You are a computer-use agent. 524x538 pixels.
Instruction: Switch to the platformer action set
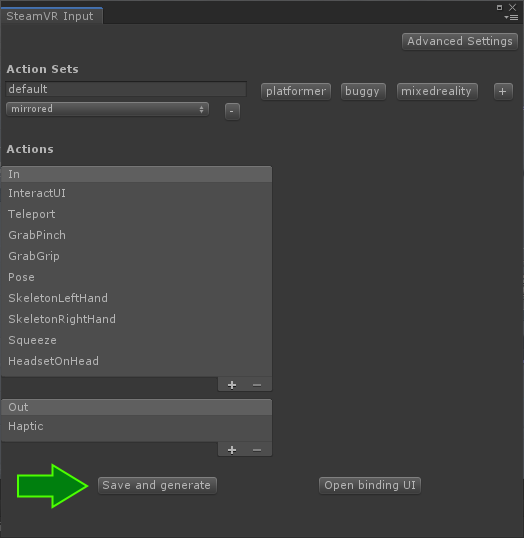[x=296, y=91]
